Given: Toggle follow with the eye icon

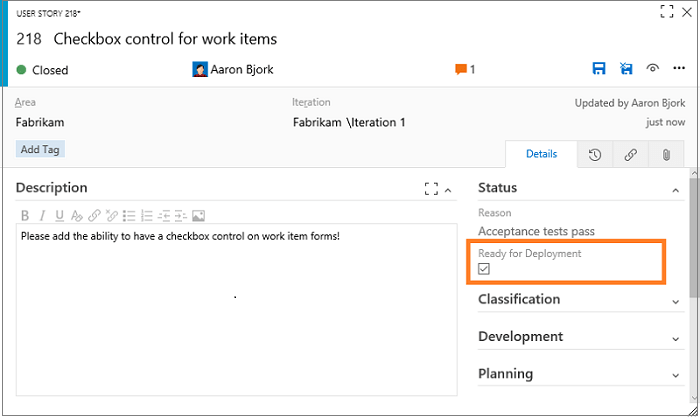Looking at the screenshot, I should point(653,69).
